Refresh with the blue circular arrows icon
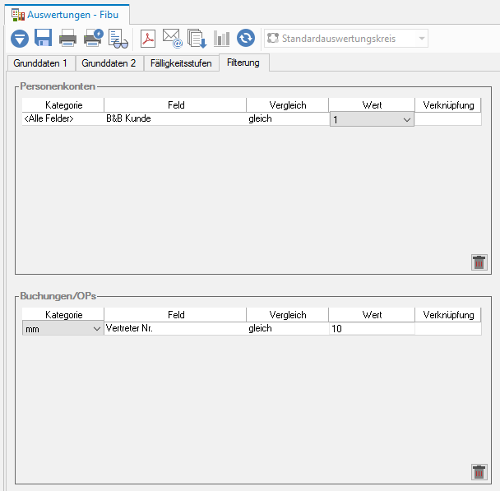500x491 pixels. (246, 38)
